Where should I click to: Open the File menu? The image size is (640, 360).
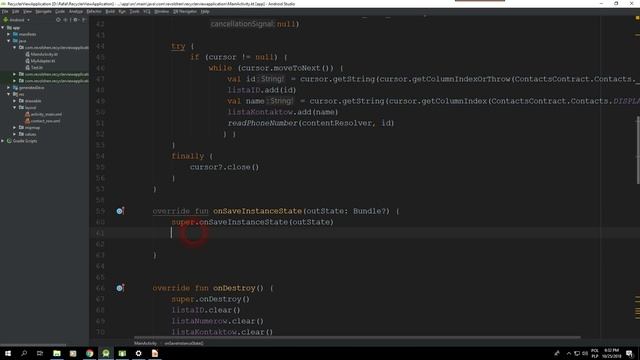(x=5, y=11)
